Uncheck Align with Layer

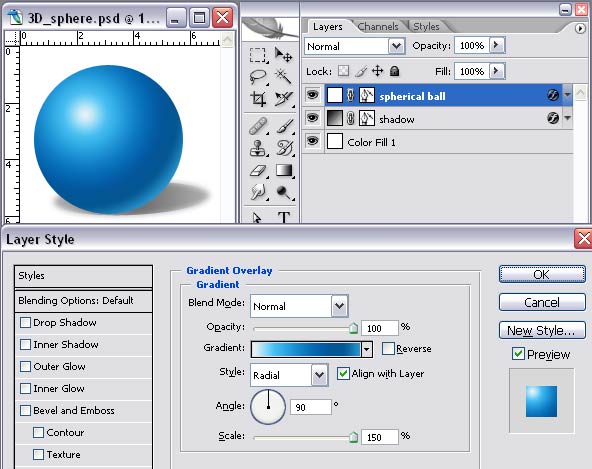[343, 373]
